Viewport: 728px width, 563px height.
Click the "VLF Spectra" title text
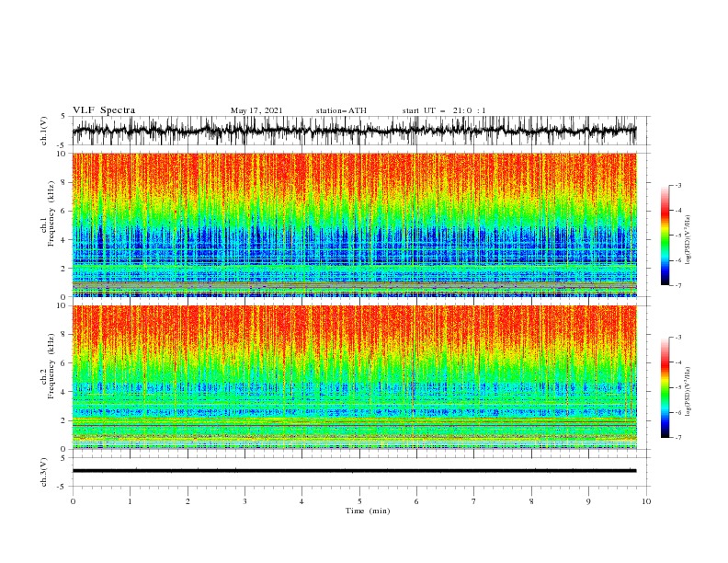[x=104, y=110]
